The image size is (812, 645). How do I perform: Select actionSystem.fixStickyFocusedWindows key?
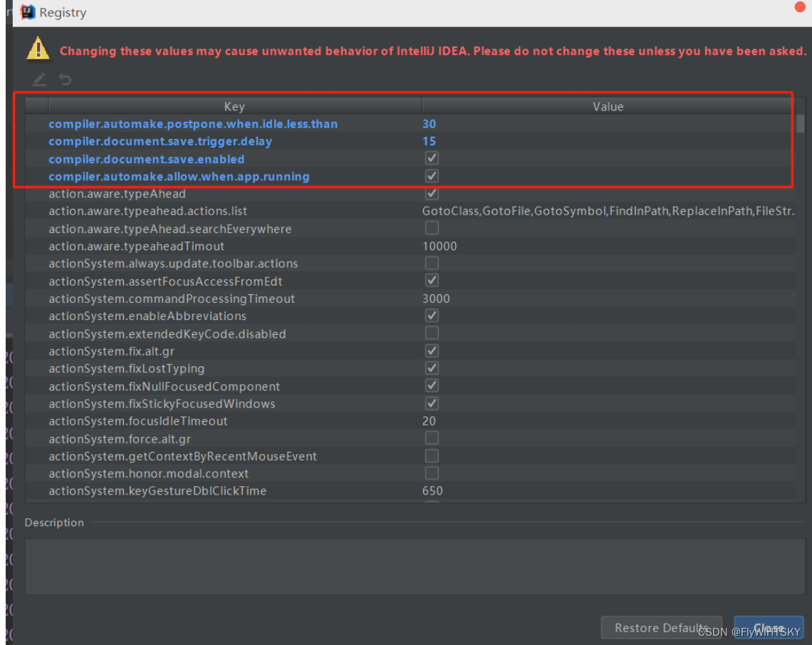tap(162, 403)
